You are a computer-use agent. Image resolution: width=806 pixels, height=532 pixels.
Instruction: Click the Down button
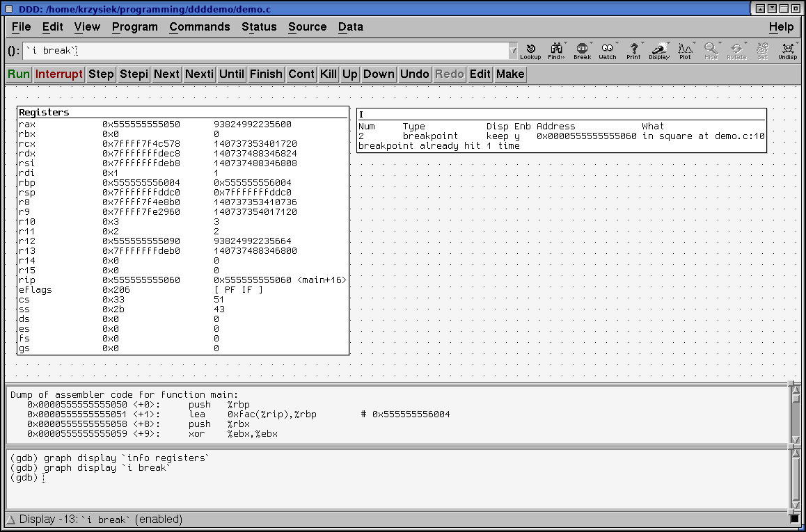click(x=379, y=74)
